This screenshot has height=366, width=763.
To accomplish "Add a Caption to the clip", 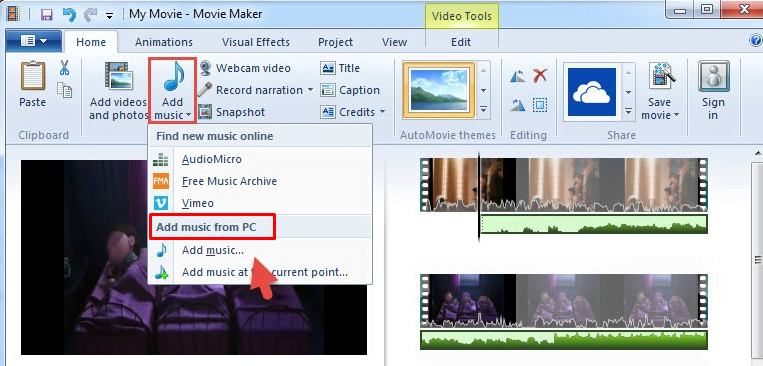I will (x=350, y=90).
